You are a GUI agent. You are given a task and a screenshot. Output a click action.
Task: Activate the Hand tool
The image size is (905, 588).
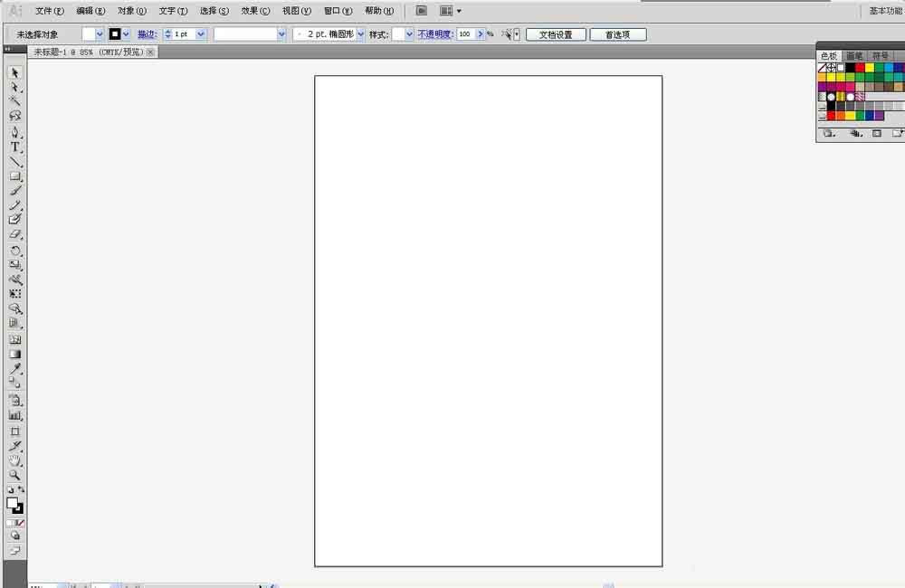(x=15, y=460)
